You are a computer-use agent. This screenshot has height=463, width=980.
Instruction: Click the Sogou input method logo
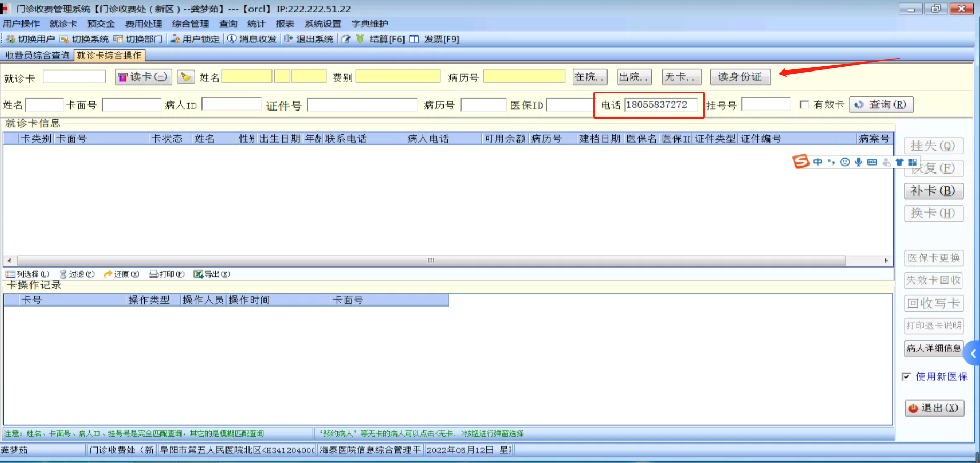pos(800,161)
